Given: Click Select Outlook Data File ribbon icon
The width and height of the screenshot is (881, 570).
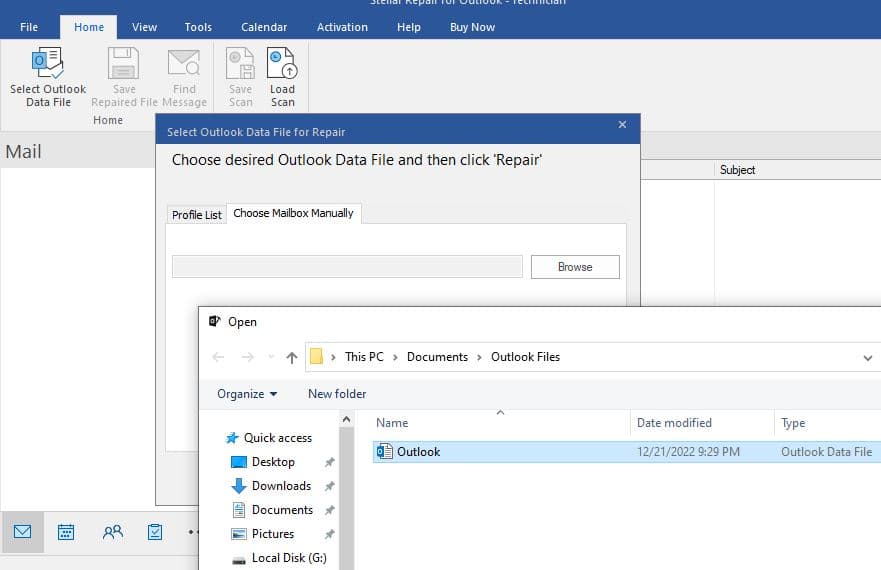Looking at the screenshot, I should click(48, 63).
